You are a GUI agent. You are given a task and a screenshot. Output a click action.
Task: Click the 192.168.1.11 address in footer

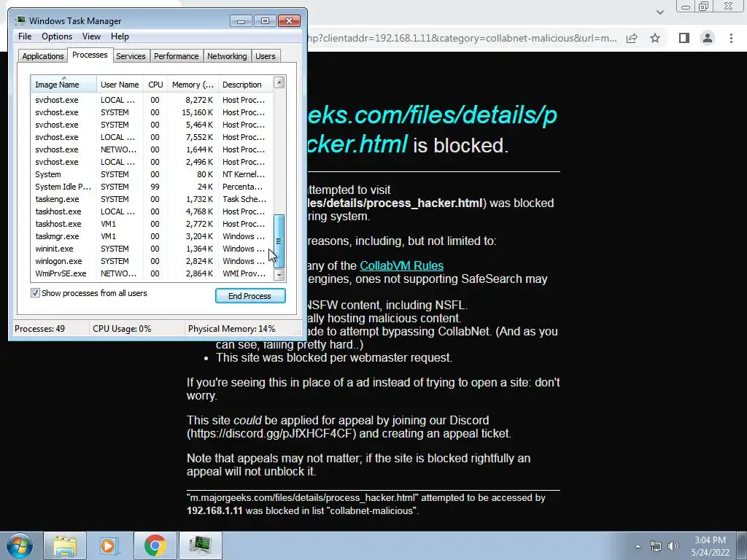(215, 510)
